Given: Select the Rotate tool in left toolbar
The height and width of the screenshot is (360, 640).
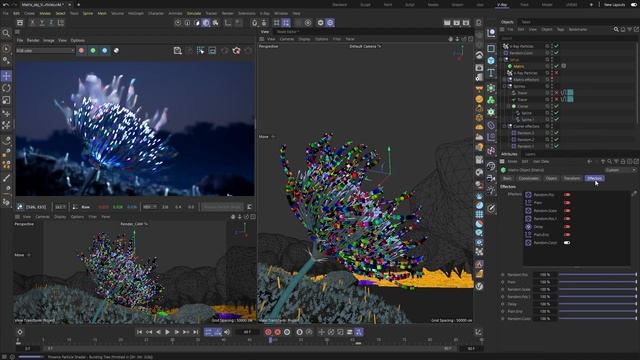Looking at the screenshot, I should pos(7,88).
